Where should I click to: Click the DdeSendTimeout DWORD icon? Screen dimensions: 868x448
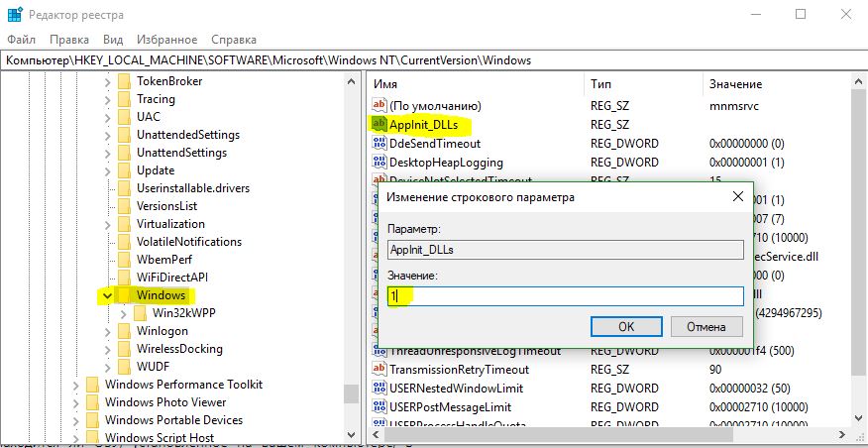380,144
